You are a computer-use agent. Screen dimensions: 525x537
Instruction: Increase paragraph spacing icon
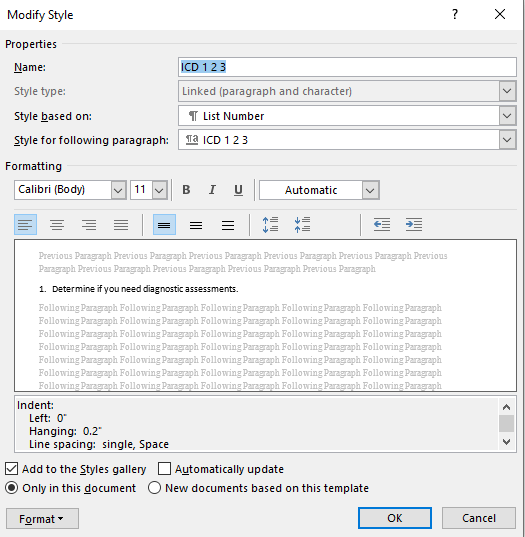270,225
